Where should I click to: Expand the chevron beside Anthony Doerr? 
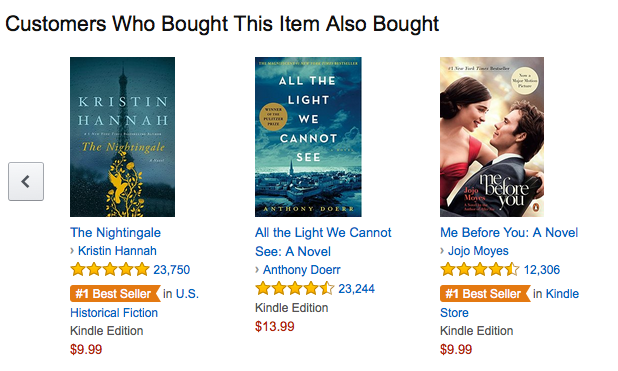pos(257,269)
